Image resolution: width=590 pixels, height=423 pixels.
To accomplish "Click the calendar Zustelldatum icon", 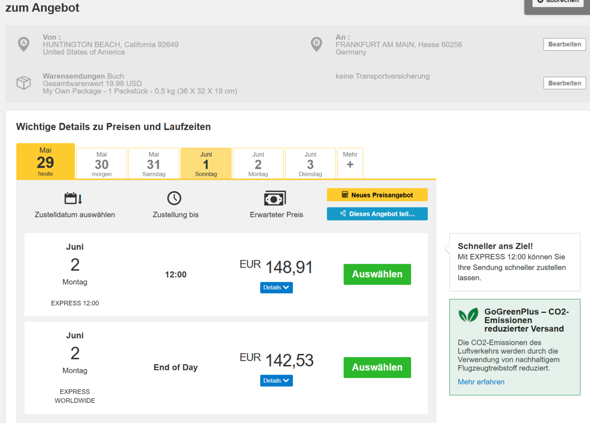I will pyautogui.click(x=73, y=198).
